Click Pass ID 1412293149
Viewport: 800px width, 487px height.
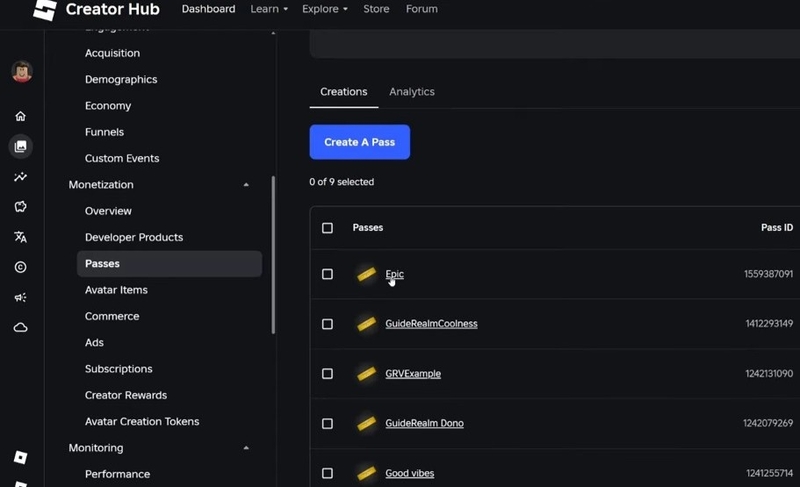tap(769, 324)
